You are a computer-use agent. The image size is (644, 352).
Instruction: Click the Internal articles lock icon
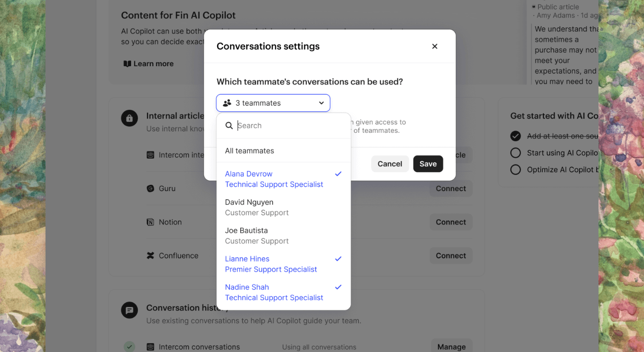click(129, 119)
